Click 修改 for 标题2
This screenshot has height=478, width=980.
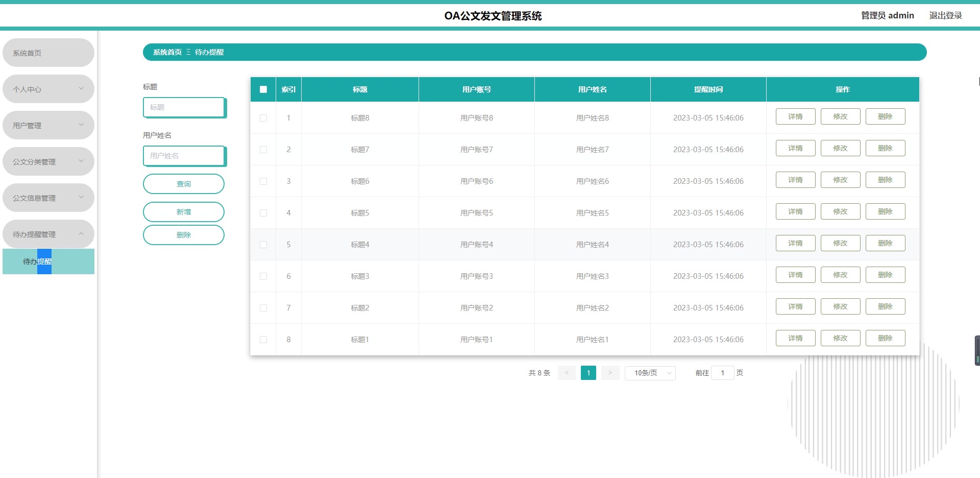(x=840, y=306)
